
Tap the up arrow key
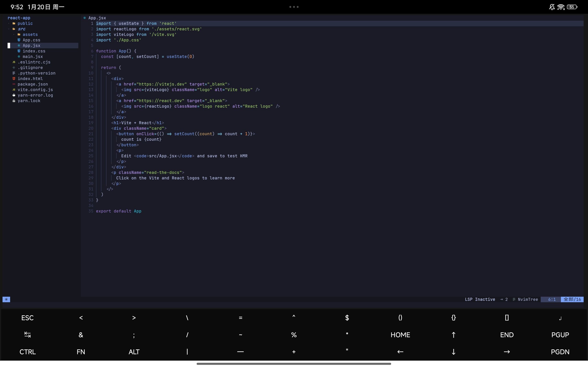453,335
